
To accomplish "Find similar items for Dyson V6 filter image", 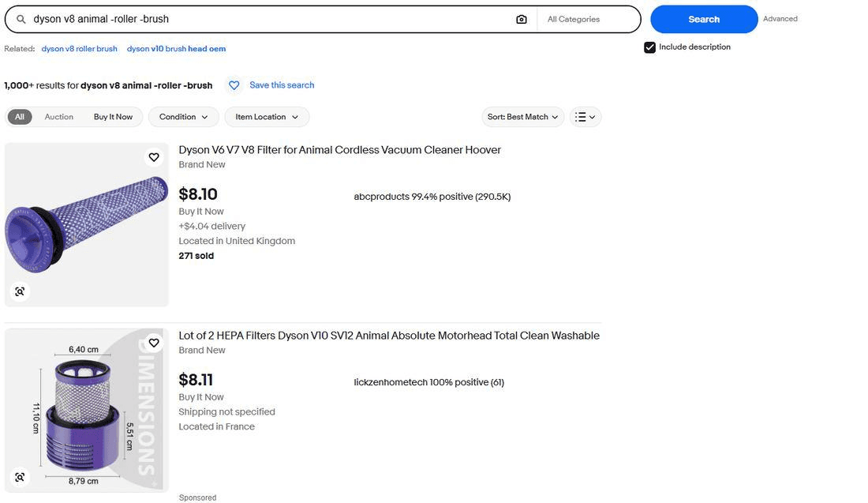I will [20, 291].
